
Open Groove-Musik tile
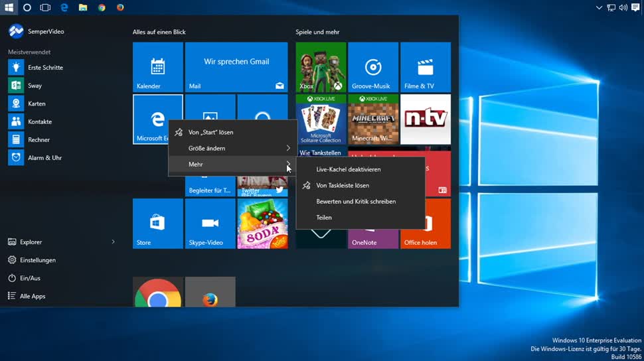pyautogui.click(x=373, y=67)
